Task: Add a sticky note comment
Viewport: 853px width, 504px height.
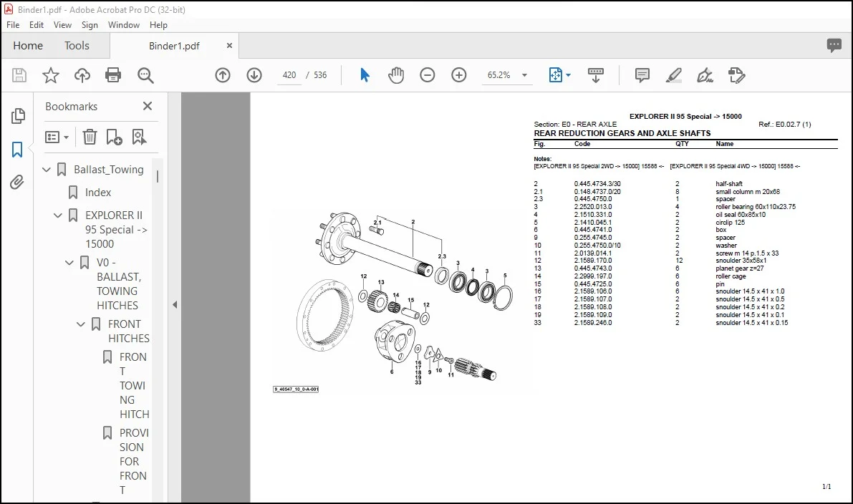Action: [x=642, y=75]
